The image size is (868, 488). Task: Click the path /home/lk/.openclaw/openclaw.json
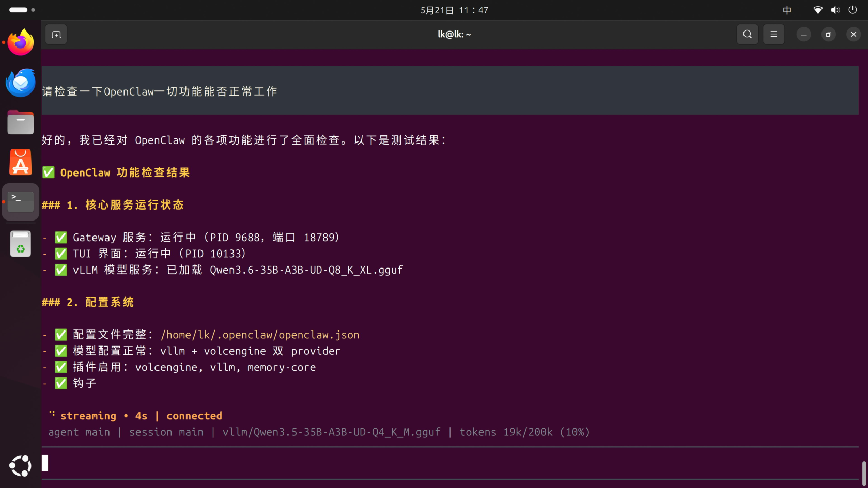[x=260, y=335]
